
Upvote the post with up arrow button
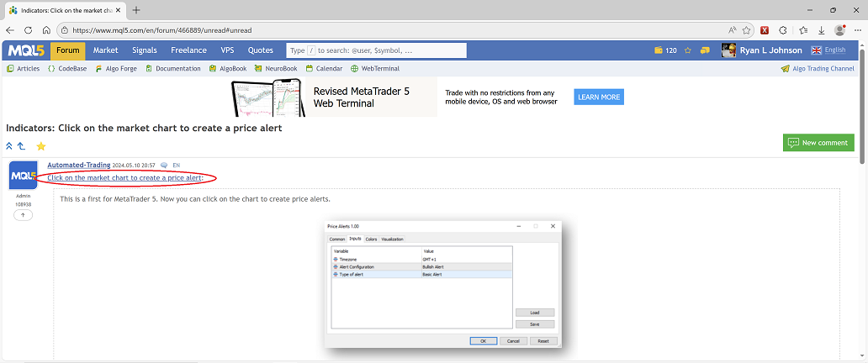pos(24,215)
